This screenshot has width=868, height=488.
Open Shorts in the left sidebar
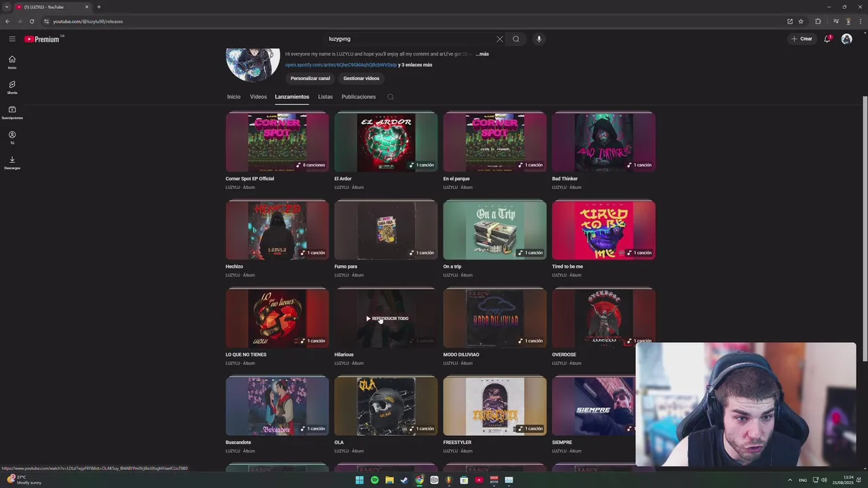[12, 87]
